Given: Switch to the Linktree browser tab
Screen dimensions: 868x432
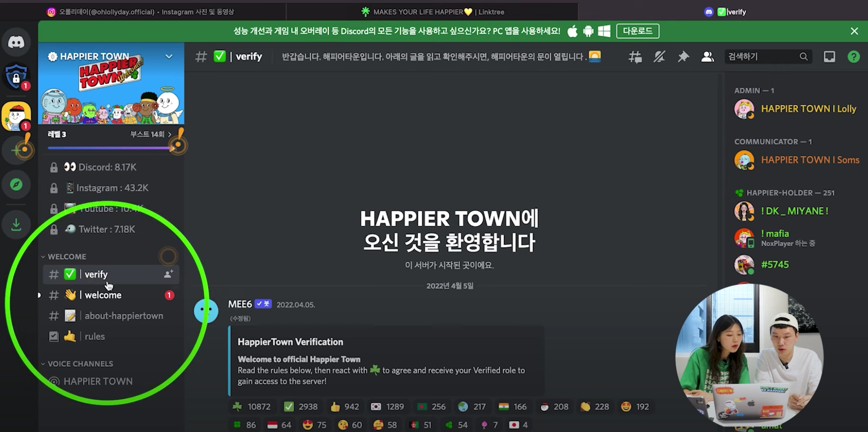Looking at the screenshot, I should point(432,12).
